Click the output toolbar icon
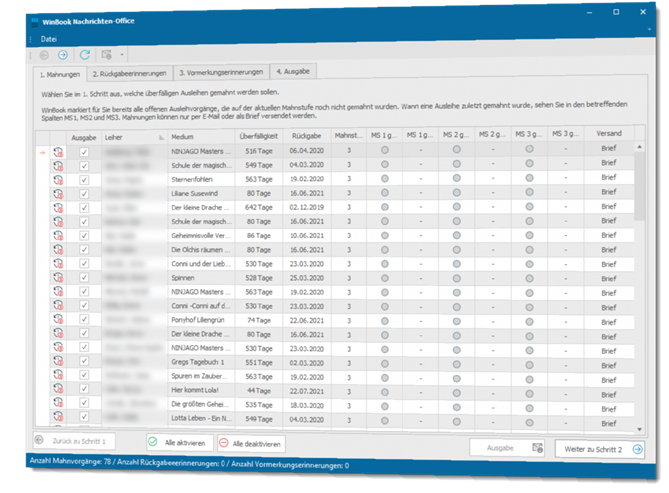The height and width of the screenshot is (493, 669). 106,55
